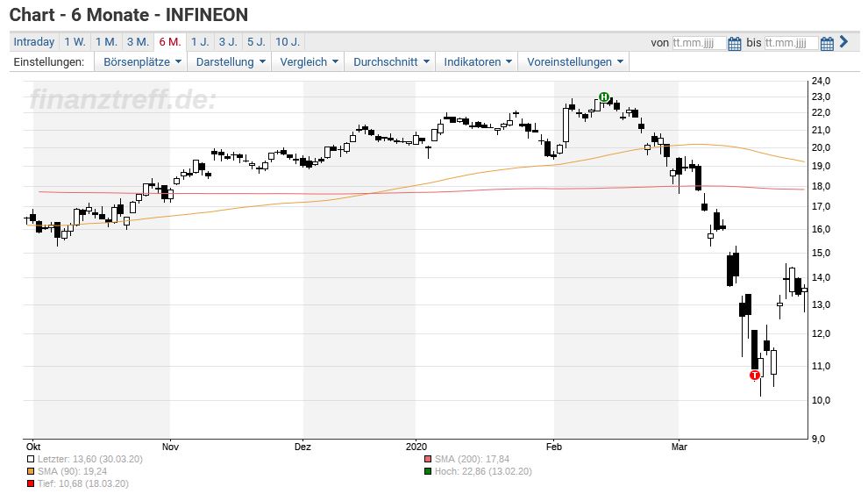868x501 pixels.
Task: Click the 'Letzter: 13,60 (30.03.20)' legend text
Action: point(89,460)
